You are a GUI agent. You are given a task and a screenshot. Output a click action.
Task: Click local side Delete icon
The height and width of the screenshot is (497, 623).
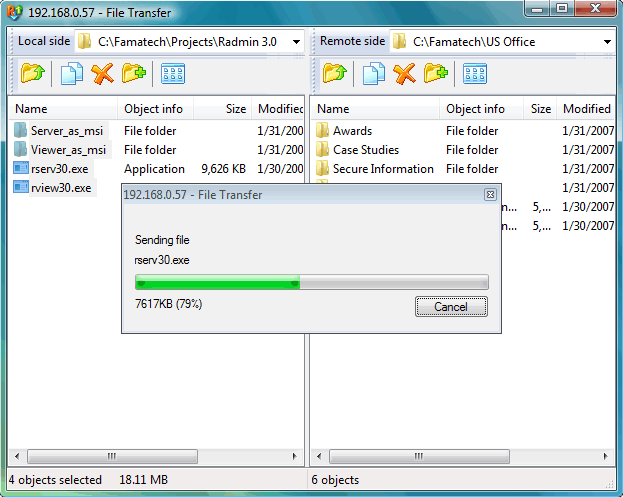(102, 74)
